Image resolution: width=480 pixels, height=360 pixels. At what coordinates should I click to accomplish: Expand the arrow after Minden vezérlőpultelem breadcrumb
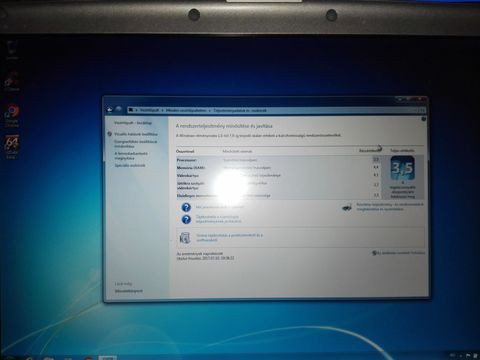(210, 110)
